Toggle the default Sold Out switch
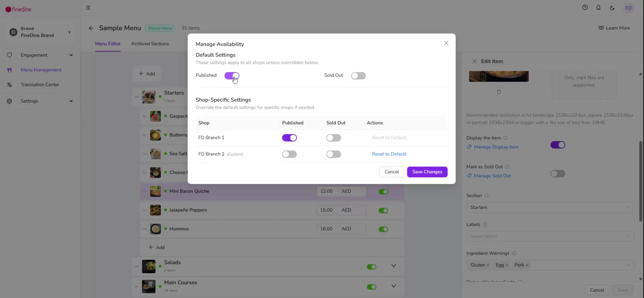Image resolution: width=644 pixels, height=298 pixels. [x=359, y=76]
